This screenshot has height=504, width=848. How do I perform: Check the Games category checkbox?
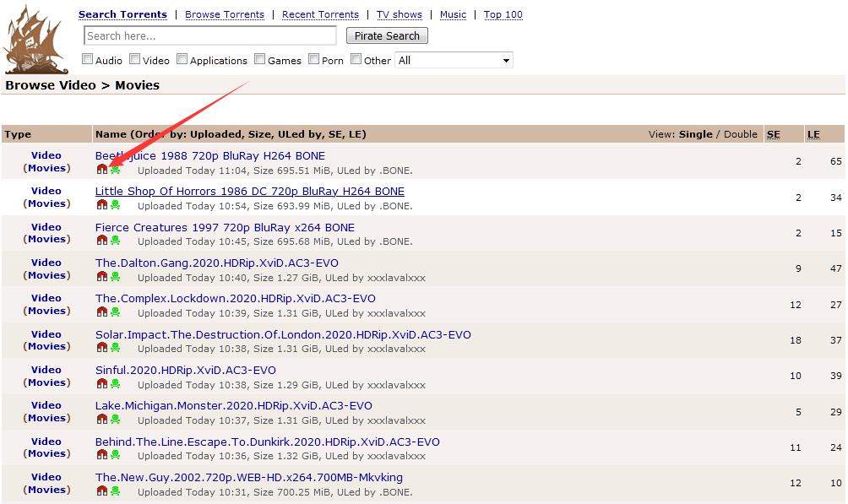click(260, 60)
